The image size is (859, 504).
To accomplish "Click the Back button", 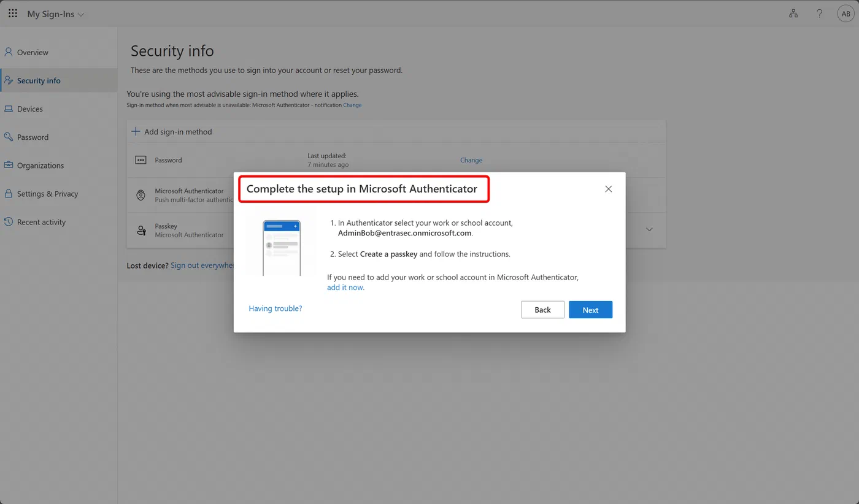I will click(542, 310).
